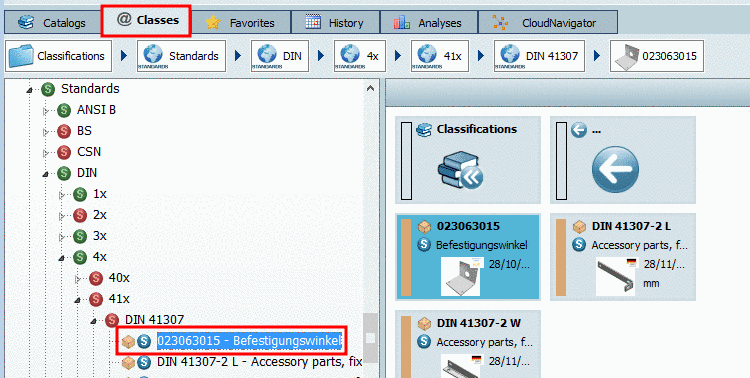Collapse the DIN 41307 tree node
The width and height of the screenshot is (750, 378).
coord(94,321)
